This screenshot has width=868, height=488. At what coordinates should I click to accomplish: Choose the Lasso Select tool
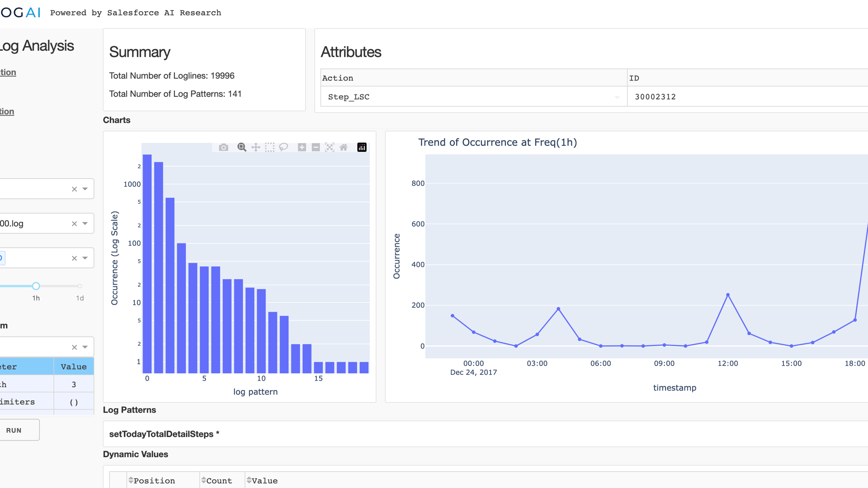tap(283, 147)
